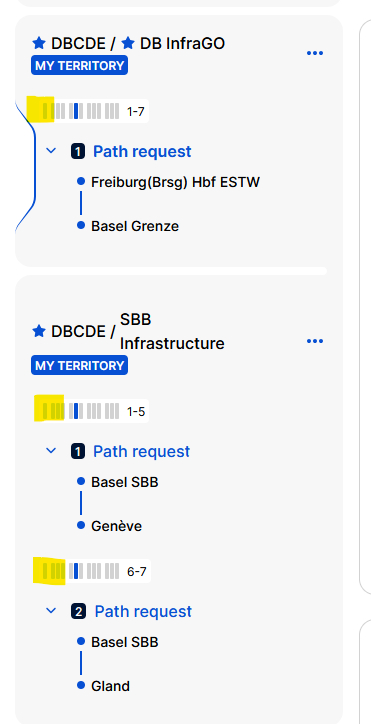Collapse Path request under DB InfraGO
This screenshot has height=724, width=371.
click(x=51, y=151)
